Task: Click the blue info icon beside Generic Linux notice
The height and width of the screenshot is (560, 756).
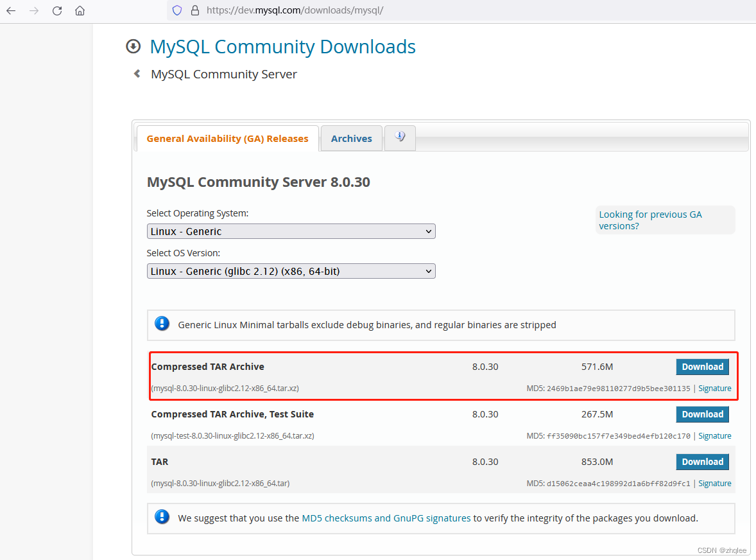Action: coord(162,323)
